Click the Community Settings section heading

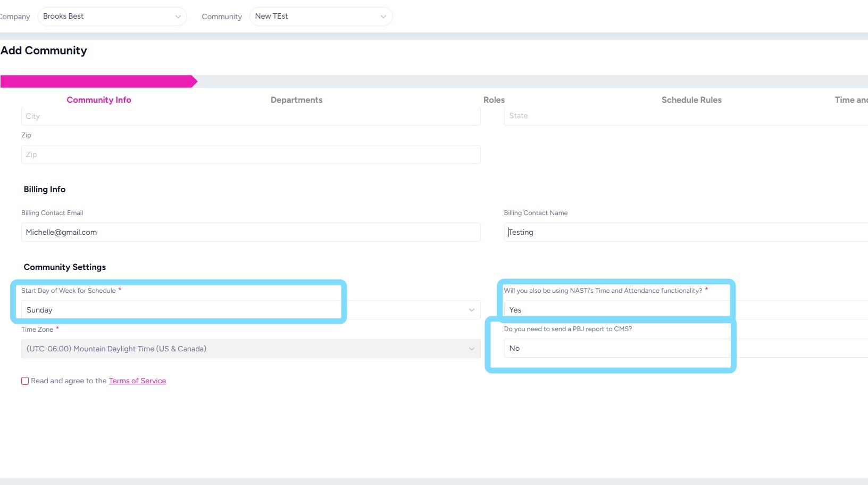(65, 267)
